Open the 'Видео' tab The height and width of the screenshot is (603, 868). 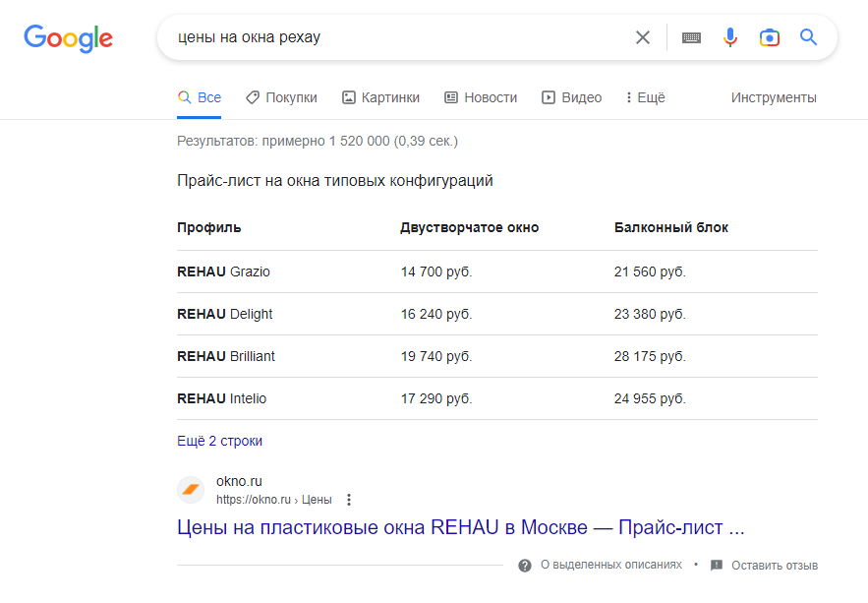click(x=572, y=97)
